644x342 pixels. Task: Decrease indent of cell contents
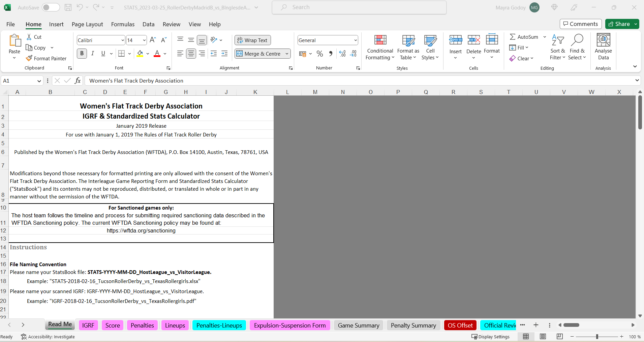coord(214,54)
